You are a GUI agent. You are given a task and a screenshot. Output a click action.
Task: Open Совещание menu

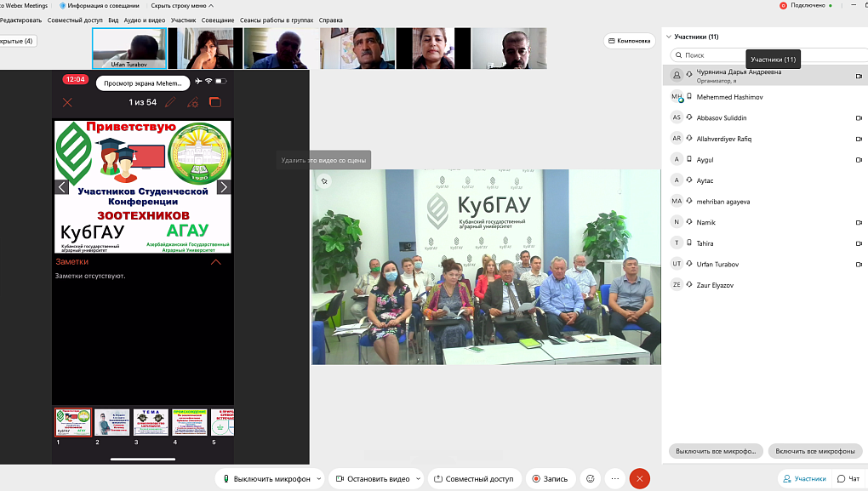(218, 20)
